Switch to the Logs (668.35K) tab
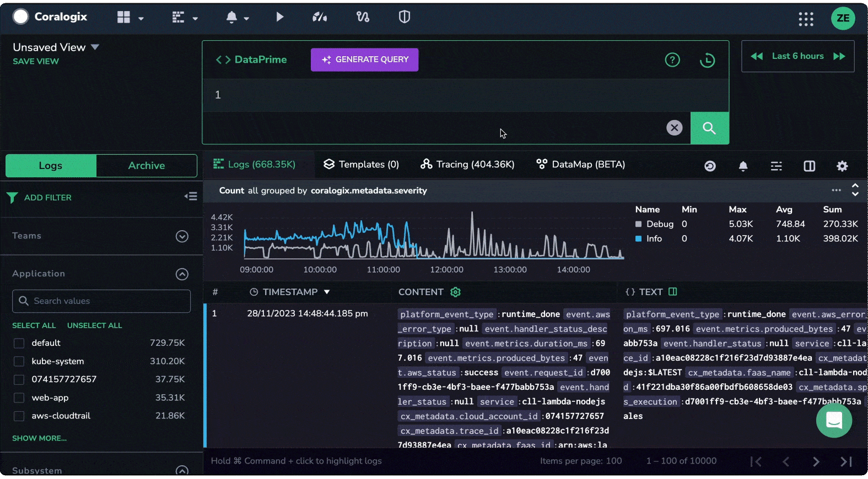Screen dimensions: 868x479 point(255,165)
